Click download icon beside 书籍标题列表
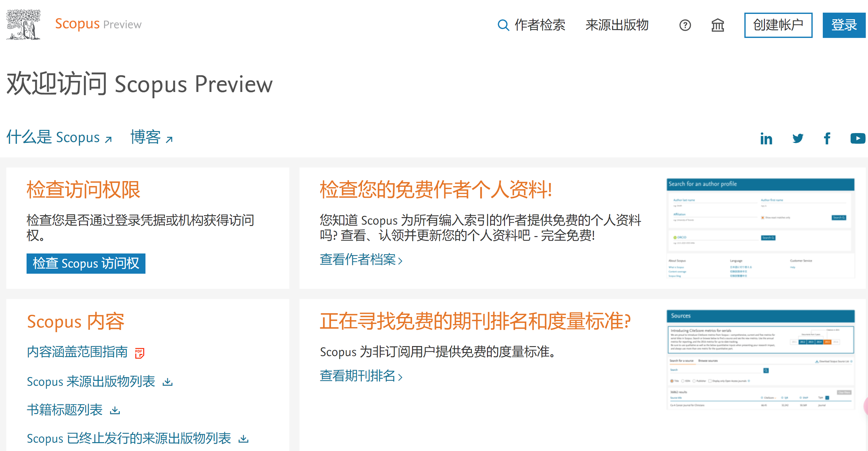The width and height of the screenshot is (868, 451). tap(115, 410)
